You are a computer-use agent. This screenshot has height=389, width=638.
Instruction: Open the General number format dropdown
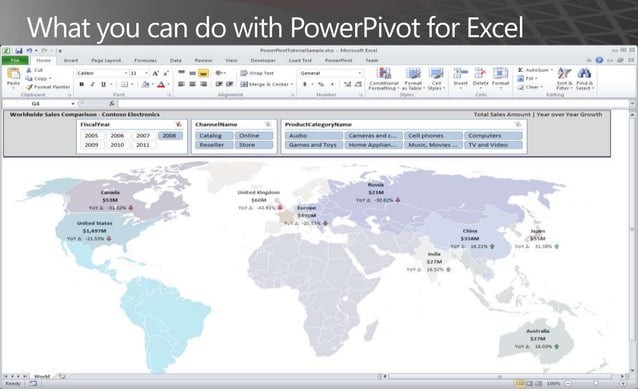[x=360, y=73]
